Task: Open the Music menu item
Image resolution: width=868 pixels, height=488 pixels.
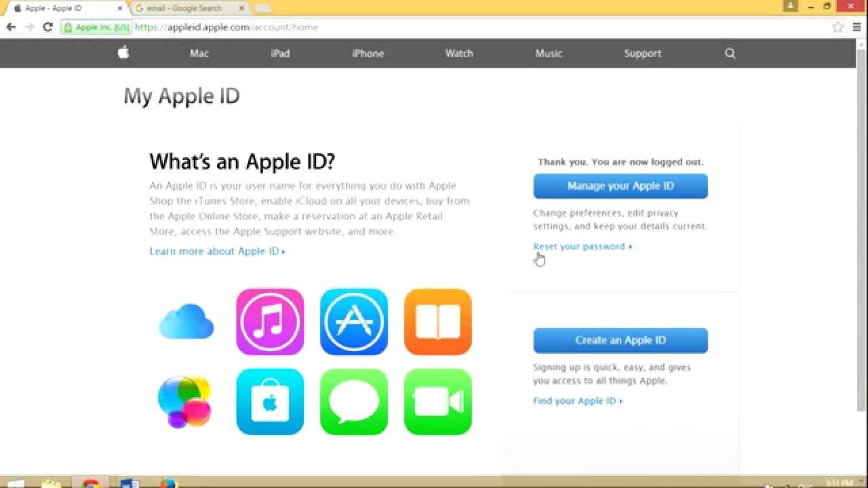Action: click(x=549, y=54)
